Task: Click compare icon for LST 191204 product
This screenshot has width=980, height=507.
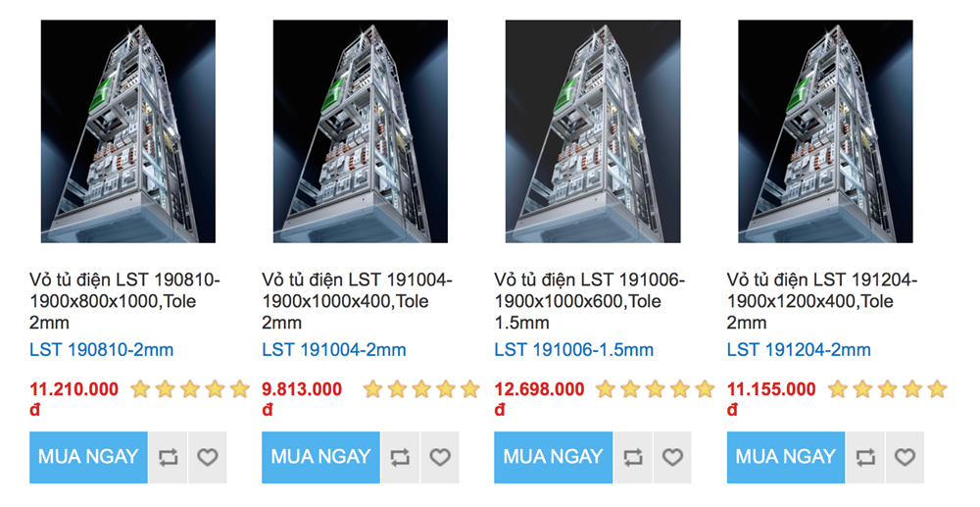Action: click(865, 457)
